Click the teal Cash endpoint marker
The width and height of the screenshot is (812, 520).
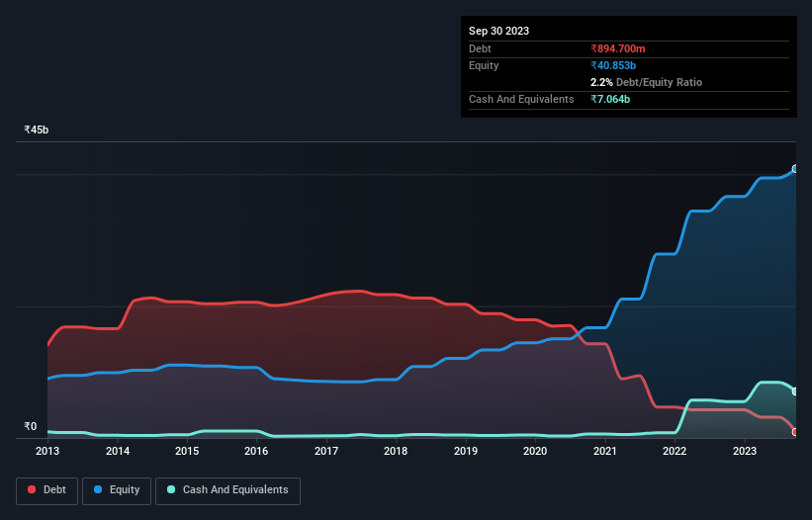[795, 391]
